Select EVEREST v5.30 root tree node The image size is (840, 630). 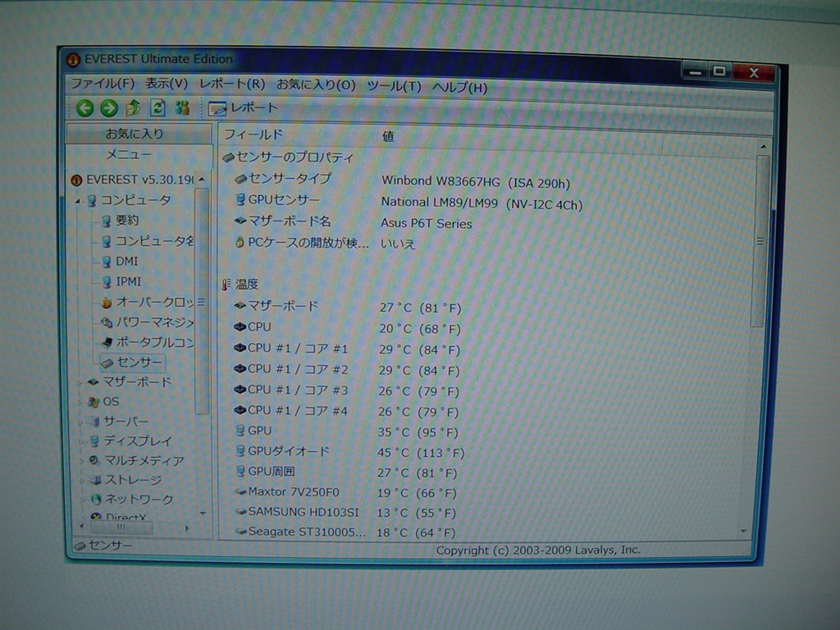[x=132, y=180]
